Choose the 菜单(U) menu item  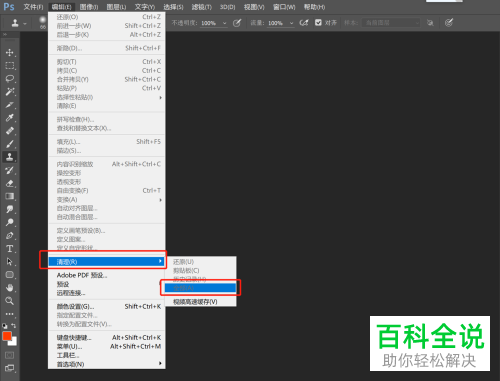click(107, 346)
